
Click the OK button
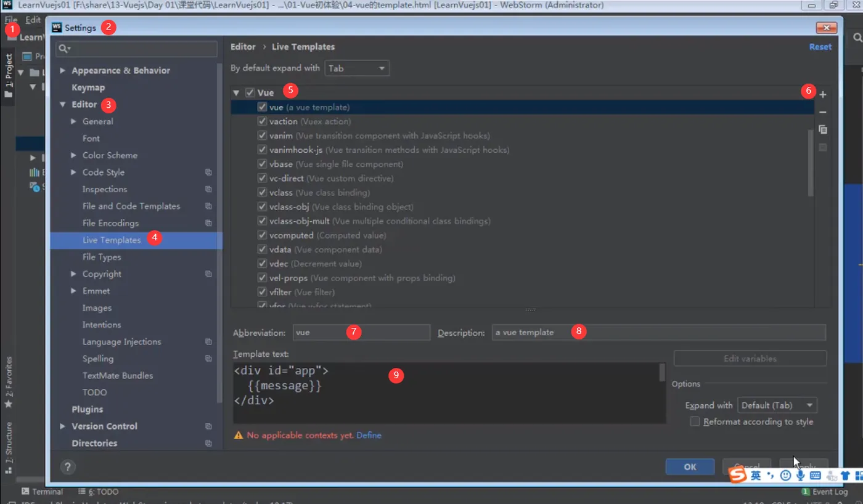click(x=690, y=466)
